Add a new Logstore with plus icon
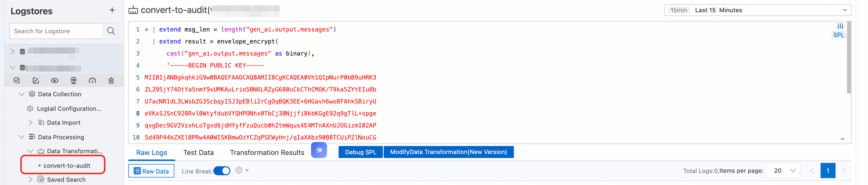Image resolution: width=868 pixels, height=185 pixels. (x=112, y=10)
